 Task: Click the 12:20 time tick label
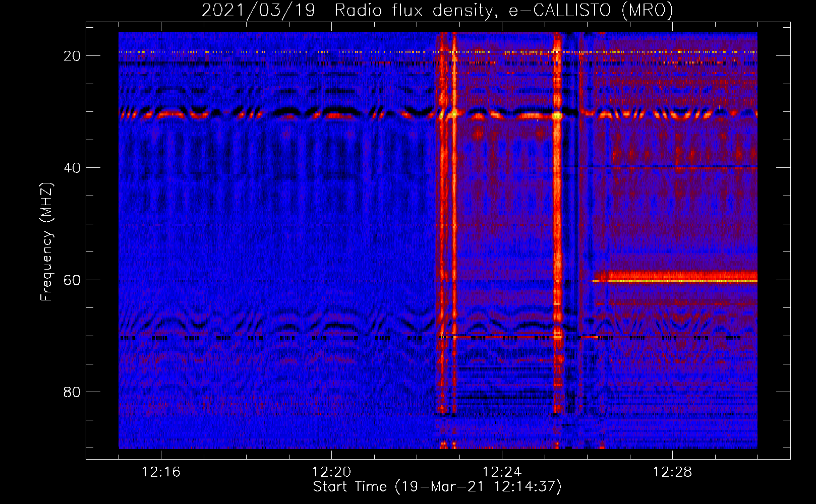coord(331,472)
